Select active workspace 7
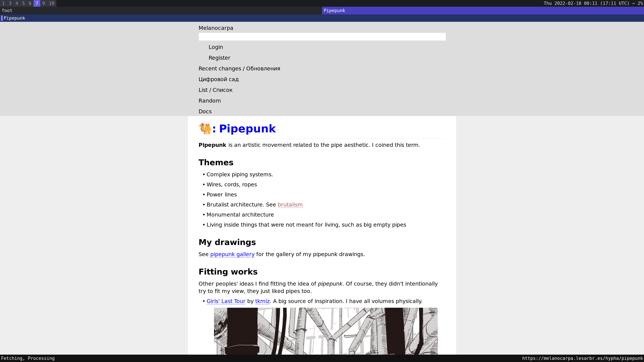The width and height of the screenshot is (644, 362). (37, 3)
